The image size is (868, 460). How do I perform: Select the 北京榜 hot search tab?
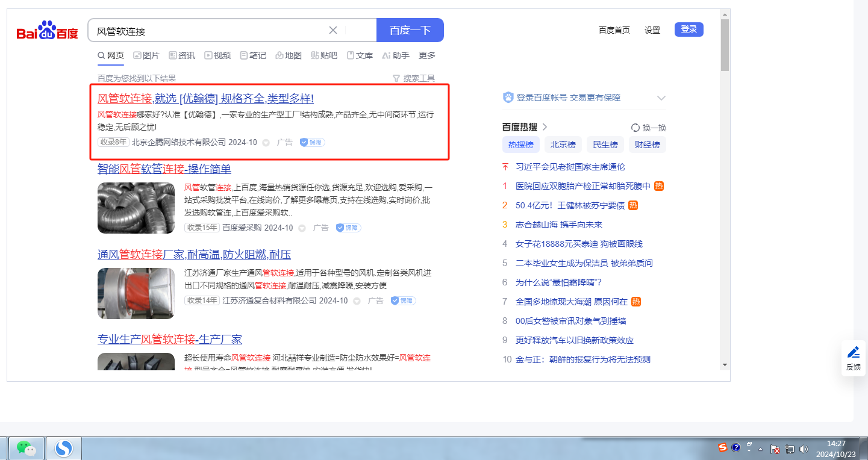point(563,145)
